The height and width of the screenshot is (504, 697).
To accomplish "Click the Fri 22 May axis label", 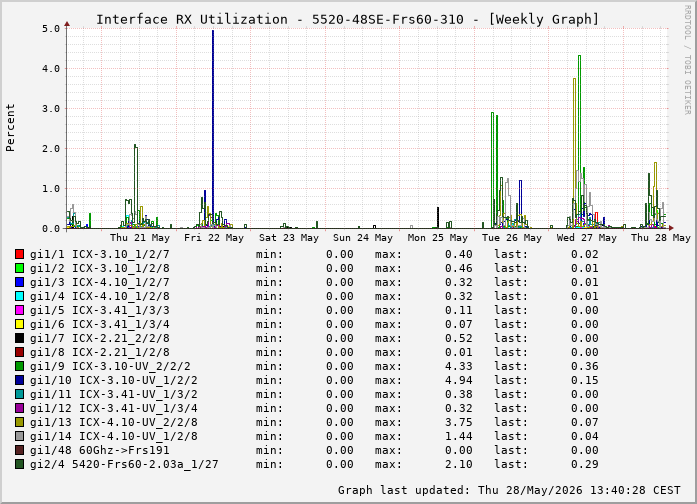I will pos(214,238).
